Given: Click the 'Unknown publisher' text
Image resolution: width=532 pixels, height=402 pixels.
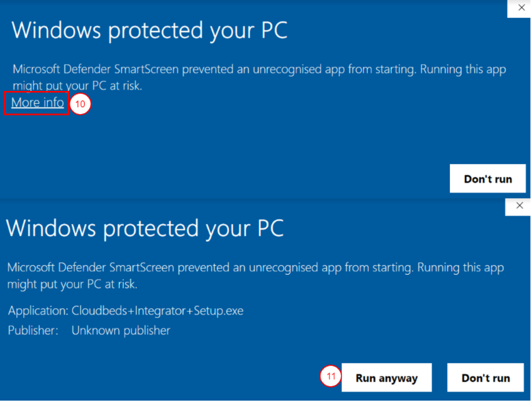Looking at the screenshot, I should [x=120, y=331].
